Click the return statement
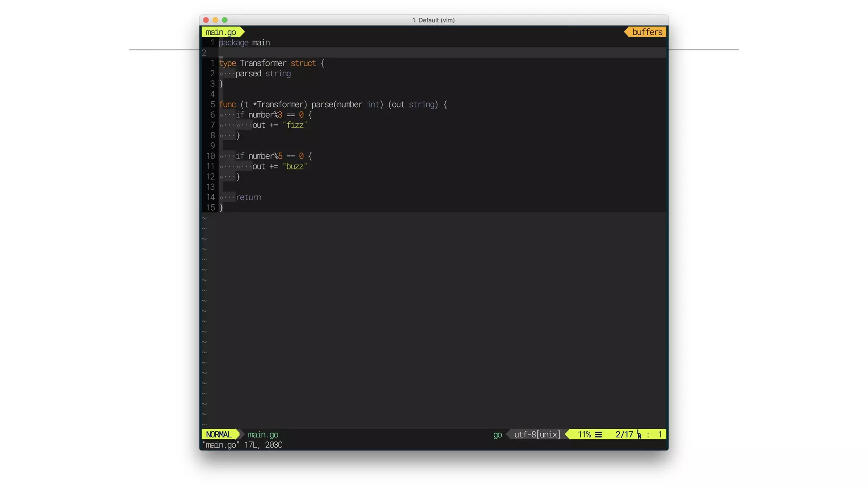868x488 pixels. click(x=248, y=197)
